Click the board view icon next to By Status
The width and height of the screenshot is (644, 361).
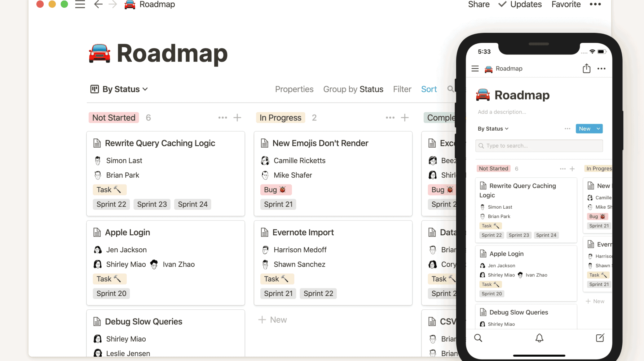pyautogui.click(x=95, y=89)
